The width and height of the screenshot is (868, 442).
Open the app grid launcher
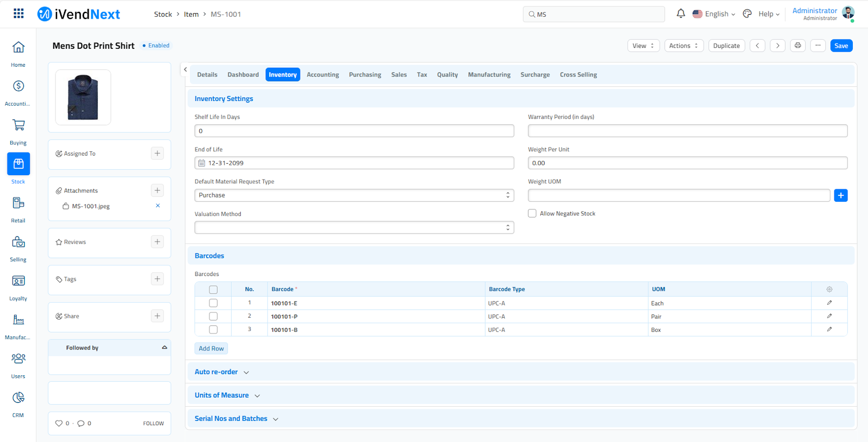coord(18,14)
